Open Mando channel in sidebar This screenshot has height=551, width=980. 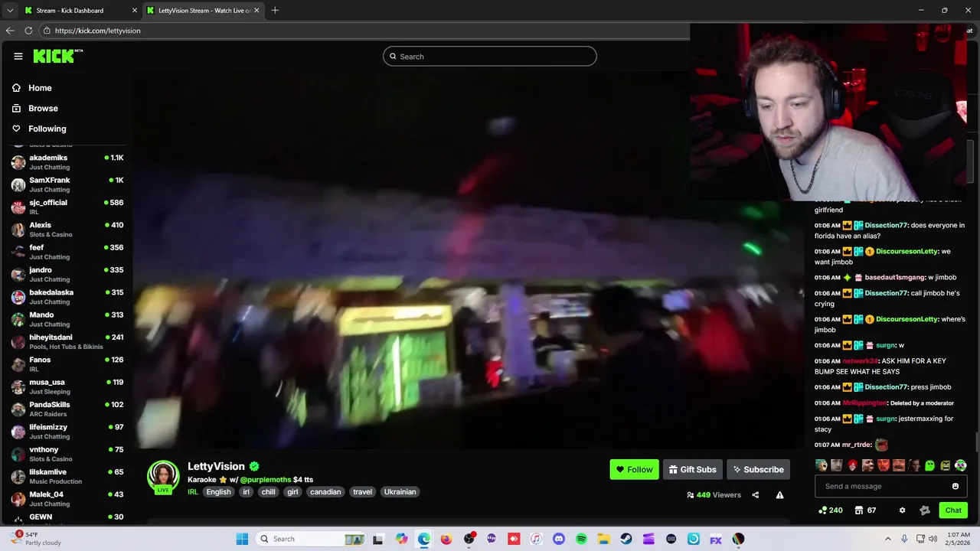pos(67,319)
